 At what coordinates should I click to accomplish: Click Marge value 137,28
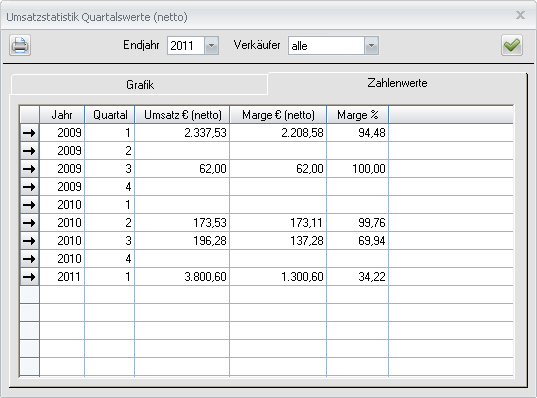coord(307,241)
